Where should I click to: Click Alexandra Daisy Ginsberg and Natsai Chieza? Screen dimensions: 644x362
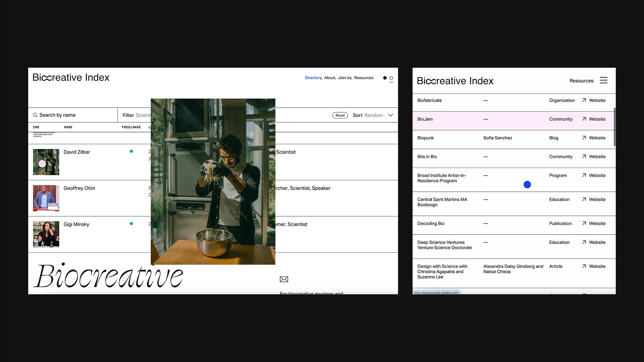click(x=513, y=269)
